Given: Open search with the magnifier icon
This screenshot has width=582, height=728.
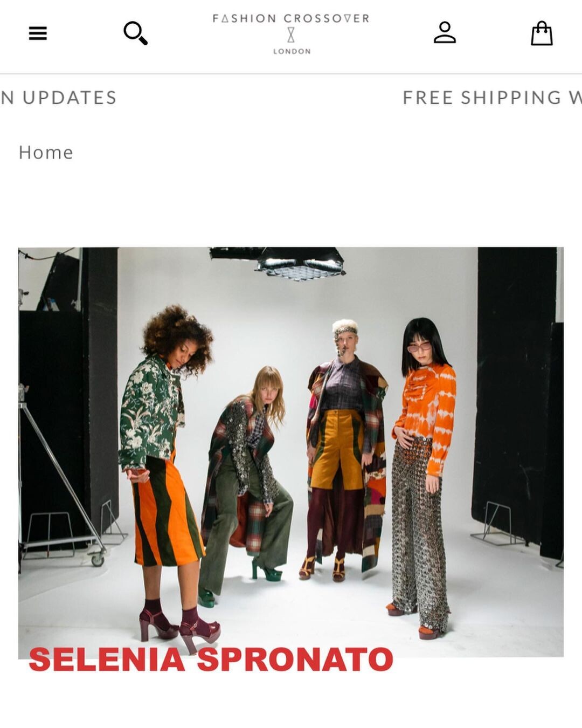Looking at the screenshot, I should (x=135, y=33).
